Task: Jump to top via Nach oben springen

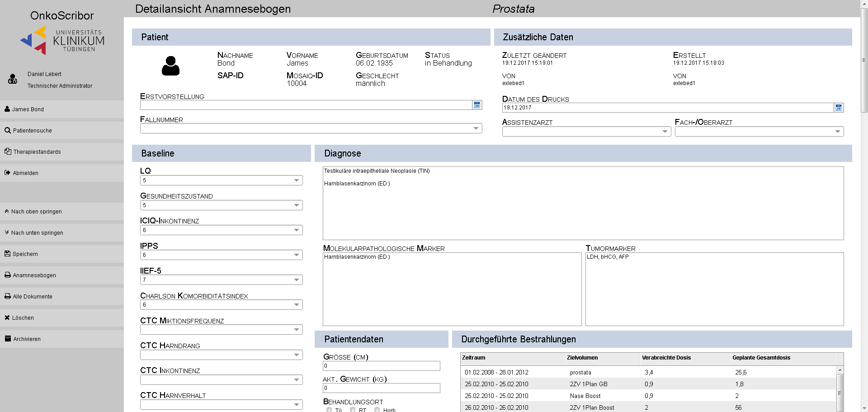Action: [62, 211]
